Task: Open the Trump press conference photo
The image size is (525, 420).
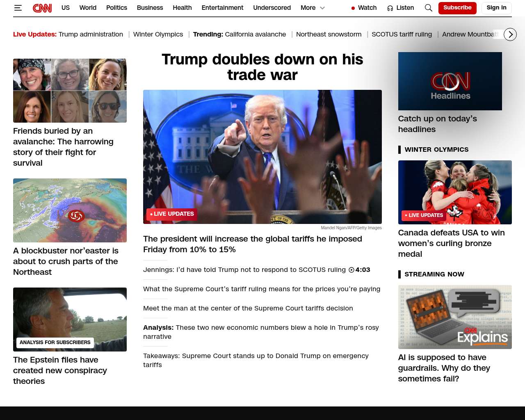Action: tap(262, 157)
